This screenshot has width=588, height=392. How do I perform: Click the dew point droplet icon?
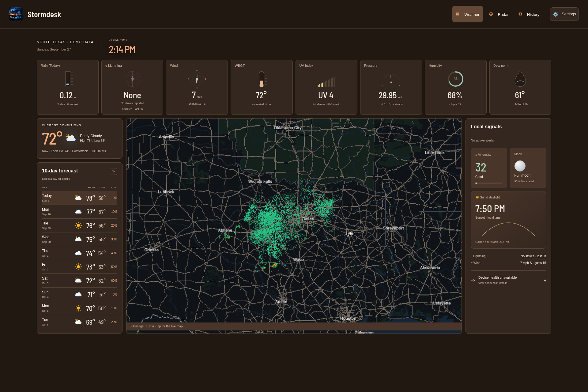520,79
